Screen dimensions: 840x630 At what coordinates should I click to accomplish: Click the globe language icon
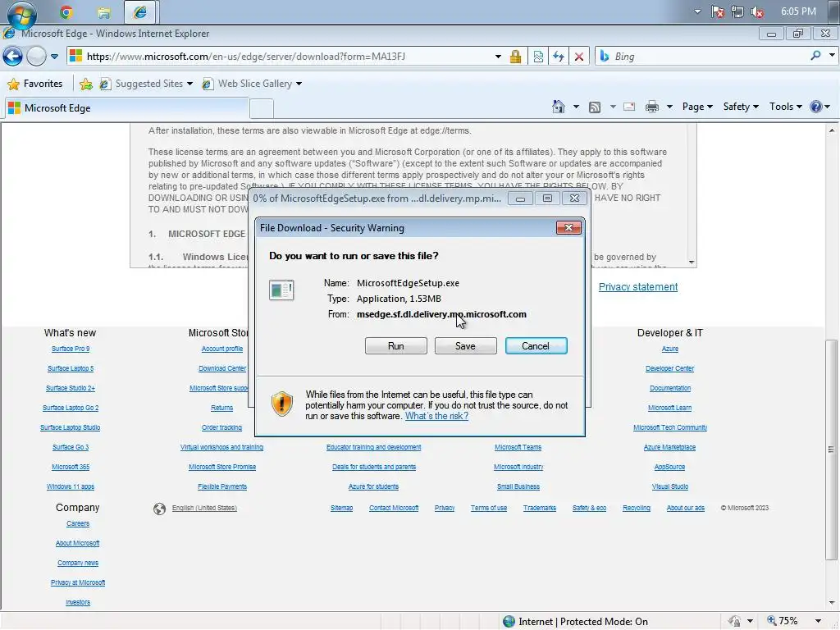point(159,509)
